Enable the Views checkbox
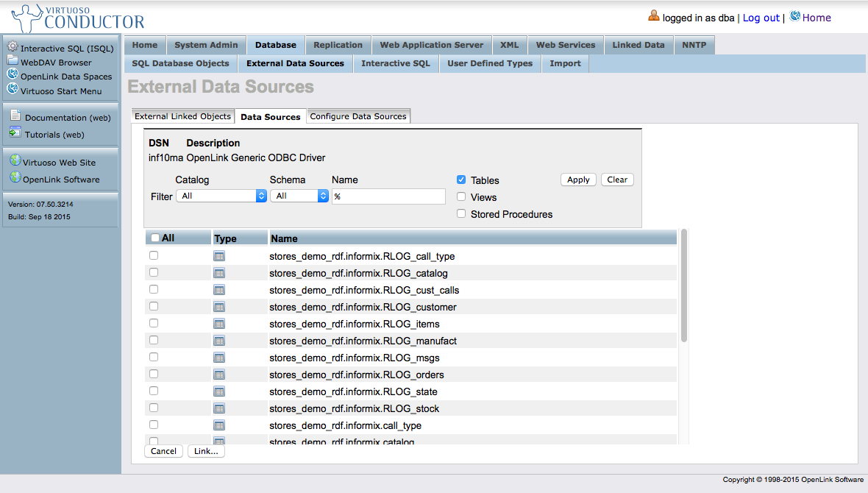Image resolution: width=868 pixels, height=493 pixels. [461, 196]
